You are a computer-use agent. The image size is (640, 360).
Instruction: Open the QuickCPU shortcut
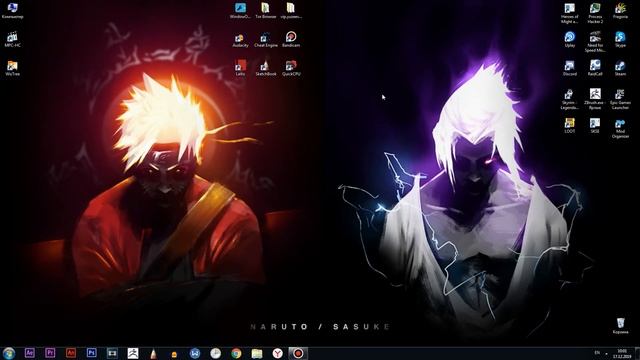tap(291, 68)
